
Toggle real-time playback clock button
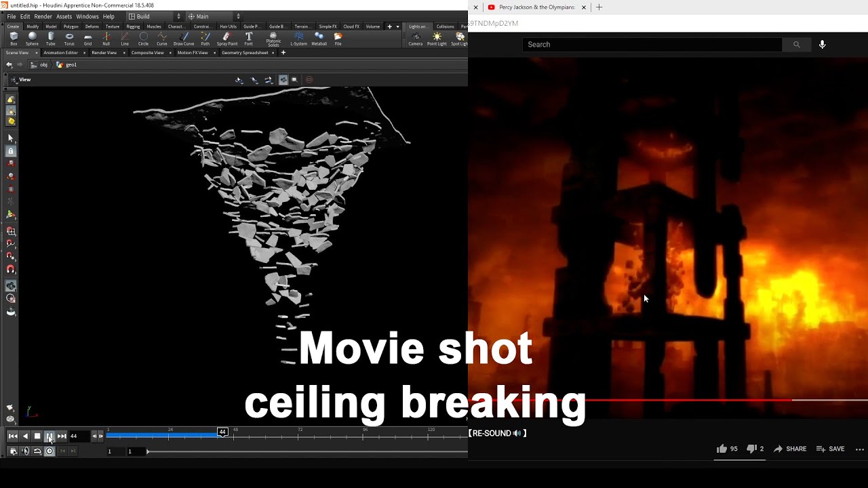[50, 451]
